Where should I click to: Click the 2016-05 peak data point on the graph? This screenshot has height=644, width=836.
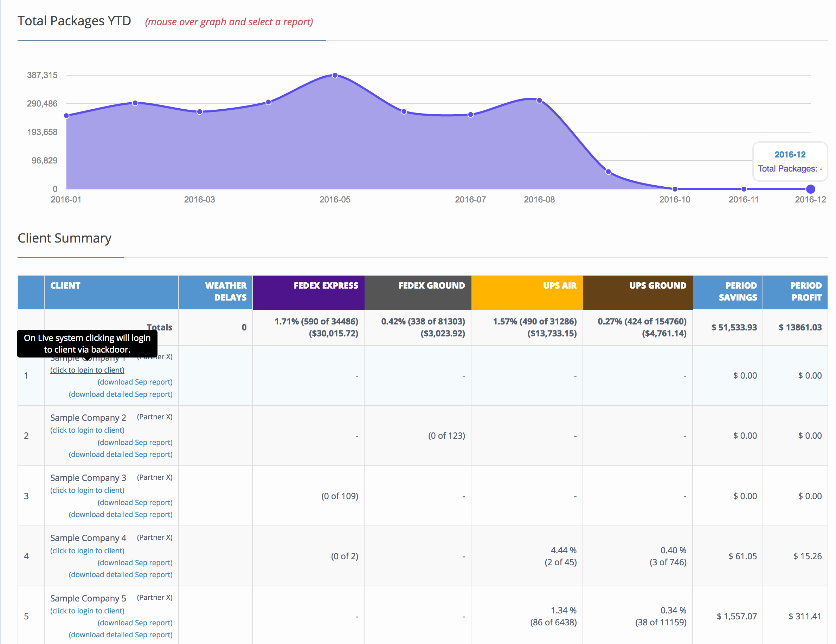click(335, 75)
